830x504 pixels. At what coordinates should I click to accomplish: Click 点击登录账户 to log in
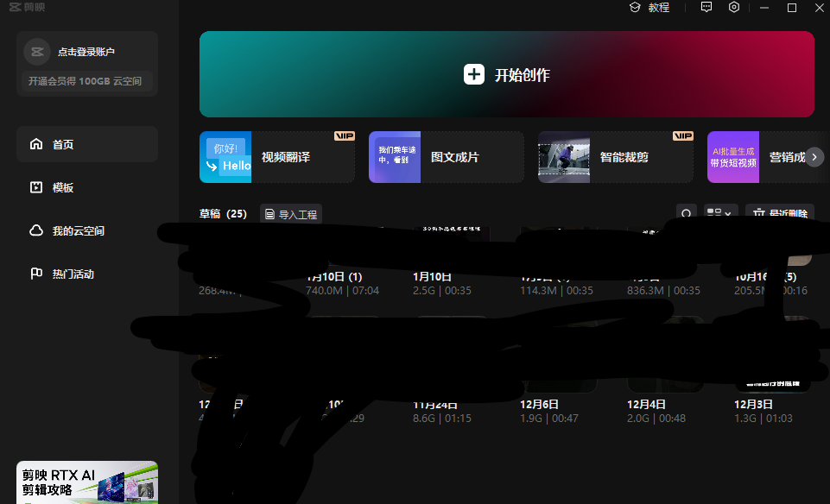point(86,52)
